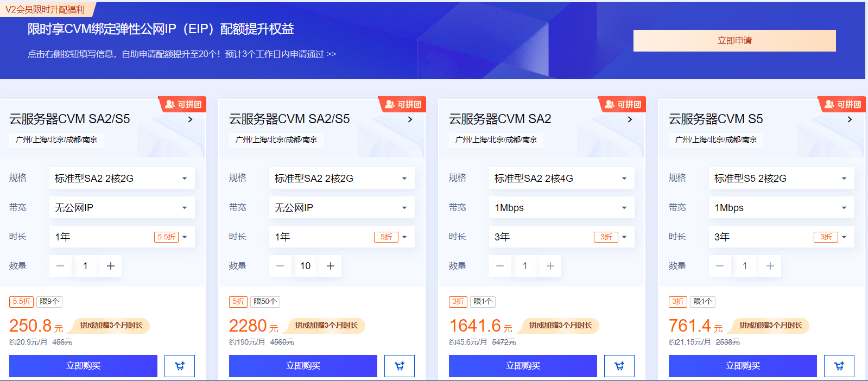Click 限50个 limit tag
Screen dimensions: 868x381
tap(265, 301)
